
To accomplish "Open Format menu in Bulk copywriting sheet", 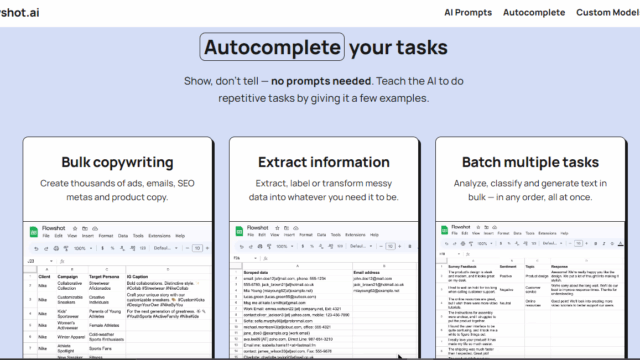I will pos(106,236).
